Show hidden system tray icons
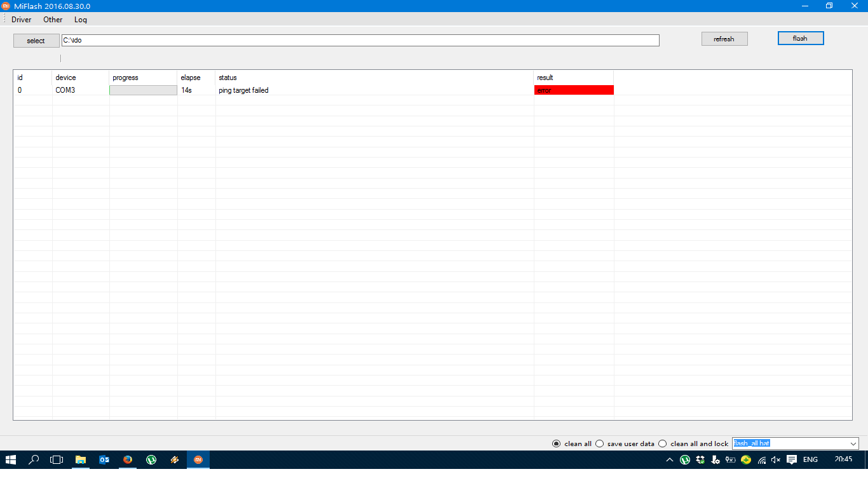The image size is (868, 488). pos(669,459)
